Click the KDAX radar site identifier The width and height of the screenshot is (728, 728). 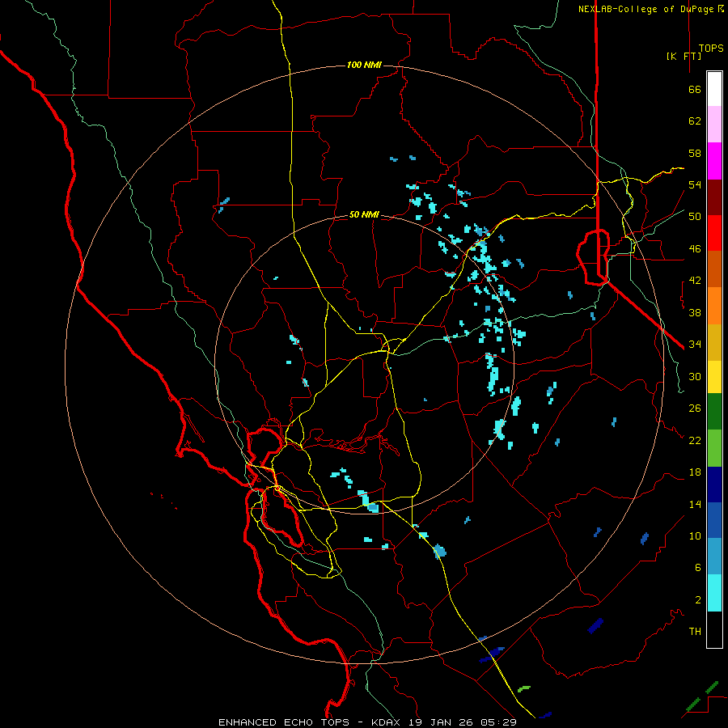point(387,722)
